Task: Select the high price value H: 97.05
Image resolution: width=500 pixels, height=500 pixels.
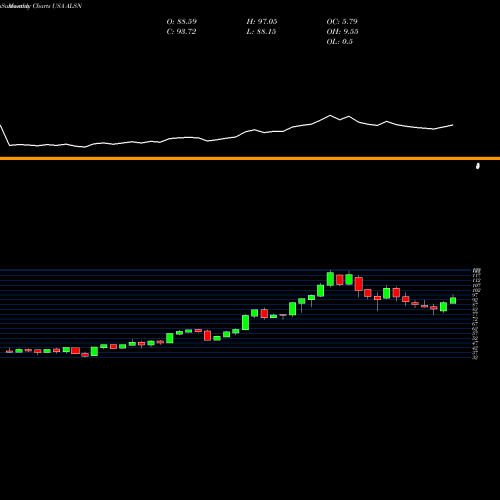Action: coord(262,22)
